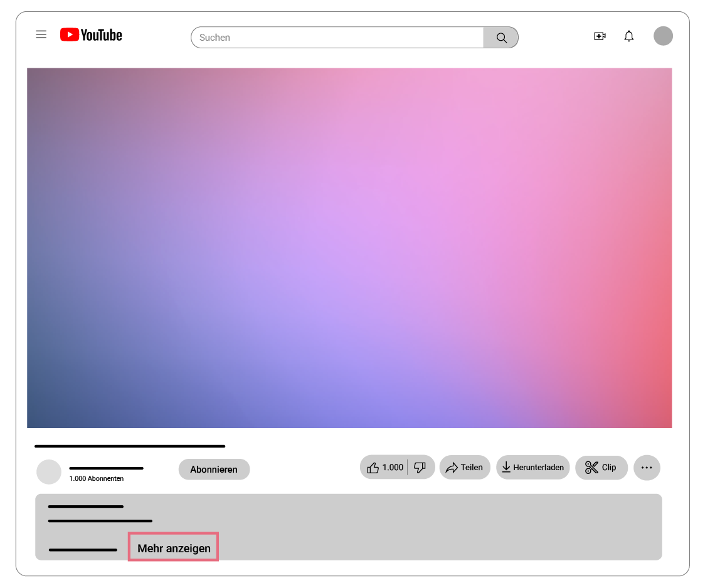The height and width of the screenshot is (588, 720).
Task: Open the hamburger guide menu
Action: (x=41, y=34)
